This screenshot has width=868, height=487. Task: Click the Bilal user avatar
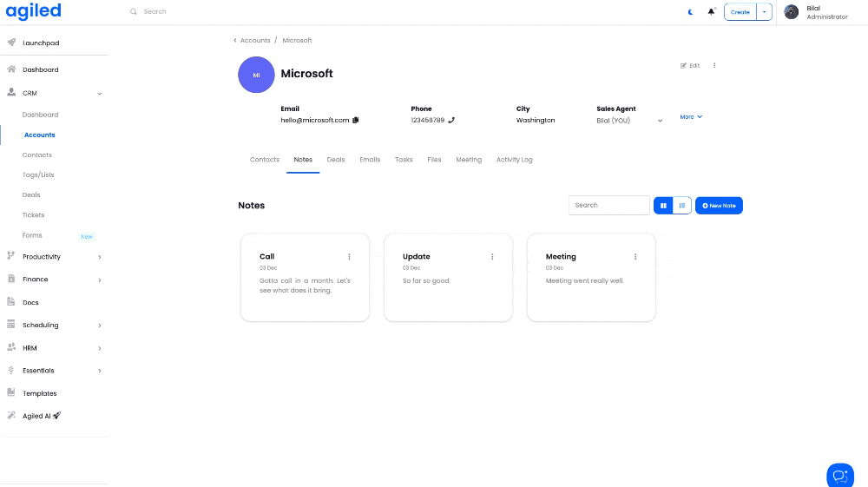click(x=792, y=12)
